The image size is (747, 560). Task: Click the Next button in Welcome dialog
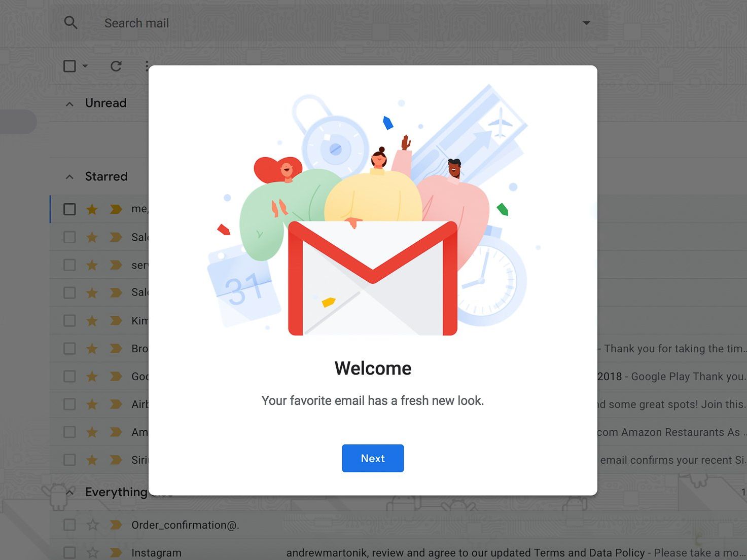tap(373, 458)
